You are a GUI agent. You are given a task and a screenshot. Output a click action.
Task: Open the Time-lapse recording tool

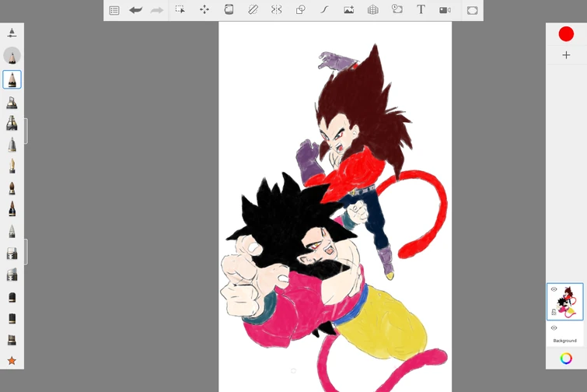(397, 9)
